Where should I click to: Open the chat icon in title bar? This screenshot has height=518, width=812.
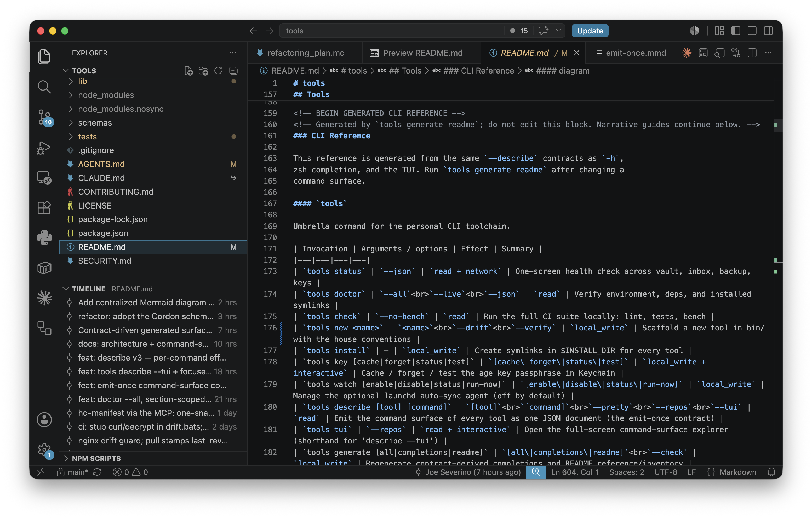543,31
